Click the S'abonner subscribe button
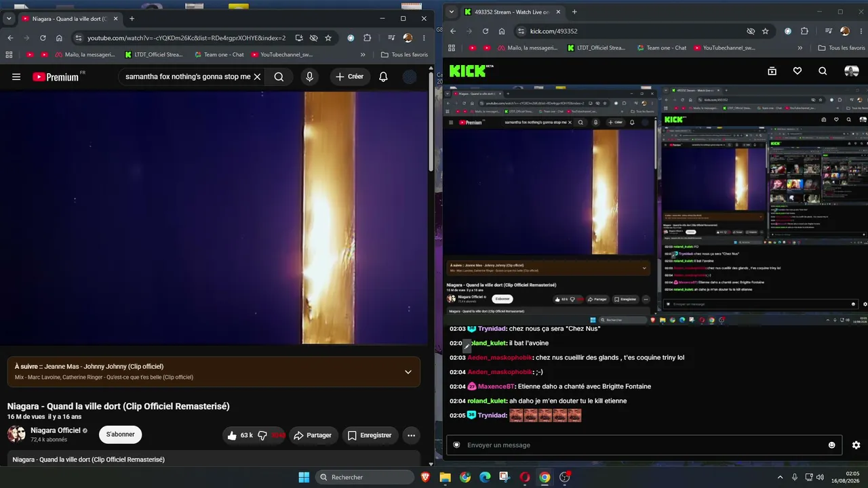 120,434
